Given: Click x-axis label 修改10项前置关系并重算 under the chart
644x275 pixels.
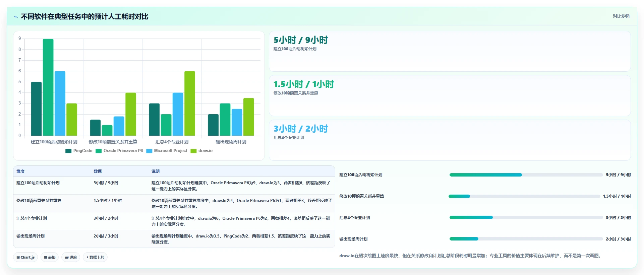Looking at the screenshot, I should (x=113, y=142).
